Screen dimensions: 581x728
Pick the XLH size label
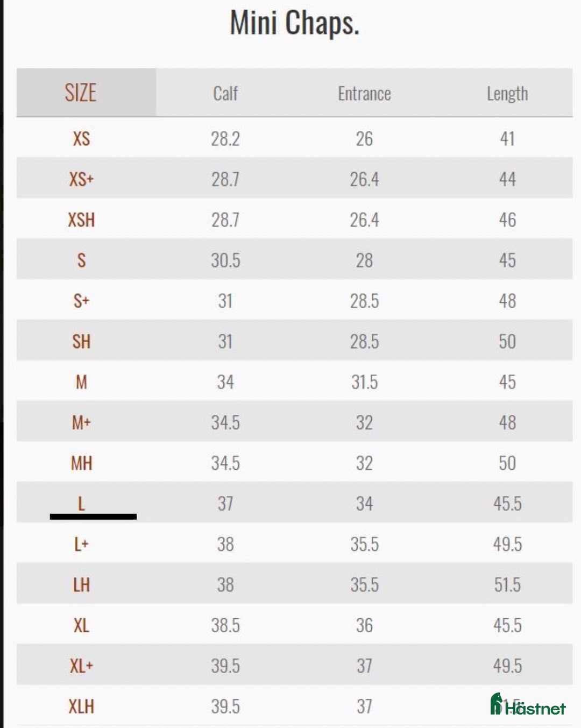(81, 706)
